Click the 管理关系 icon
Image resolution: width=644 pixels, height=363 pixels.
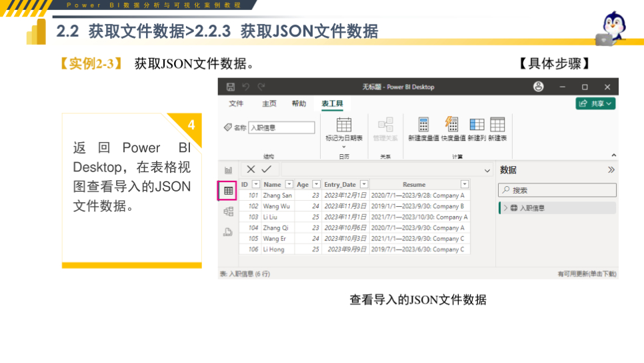[385, 125]
